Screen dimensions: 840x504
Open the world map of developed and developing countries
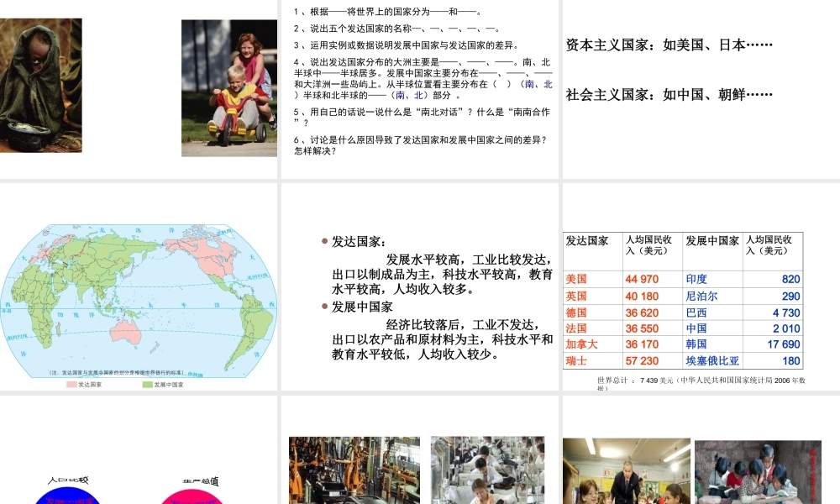[x=139, y=301]
